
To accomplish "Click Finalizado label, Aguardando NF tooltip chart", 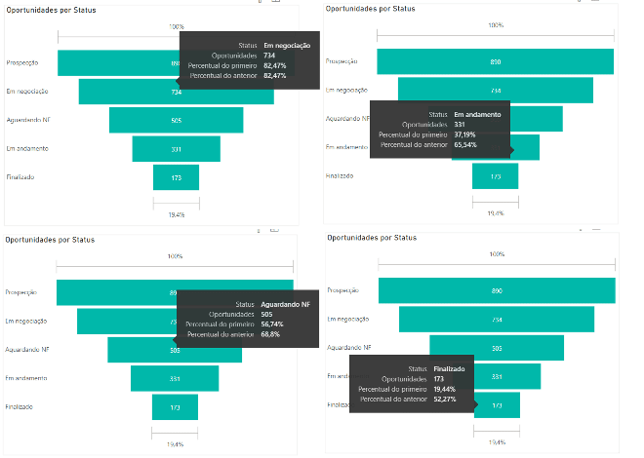I will 19,407.
